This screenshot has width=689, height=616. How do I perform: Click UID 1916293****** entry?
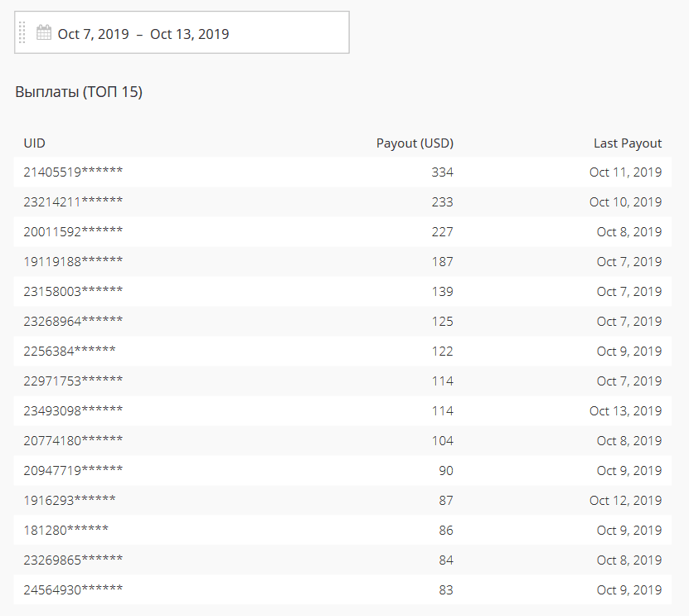(70, 501)
